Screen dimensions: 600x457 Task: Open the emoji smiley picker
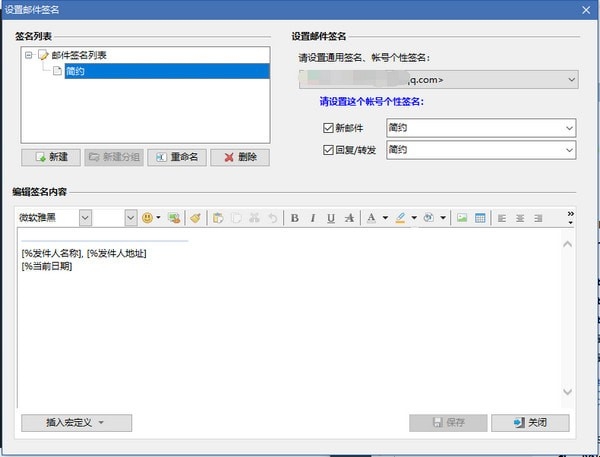coord(147,218)
